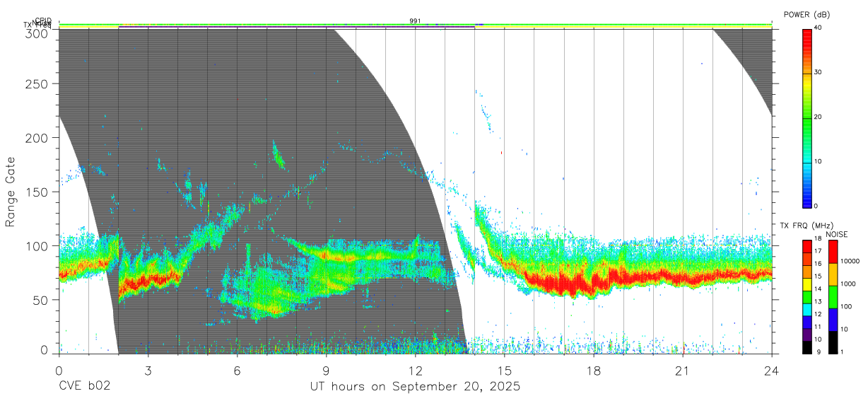Screen dimensions: 868x401
Task: Pick the orange 15–16 MHz TX FRQ swatch
Action: coord(808,271)
